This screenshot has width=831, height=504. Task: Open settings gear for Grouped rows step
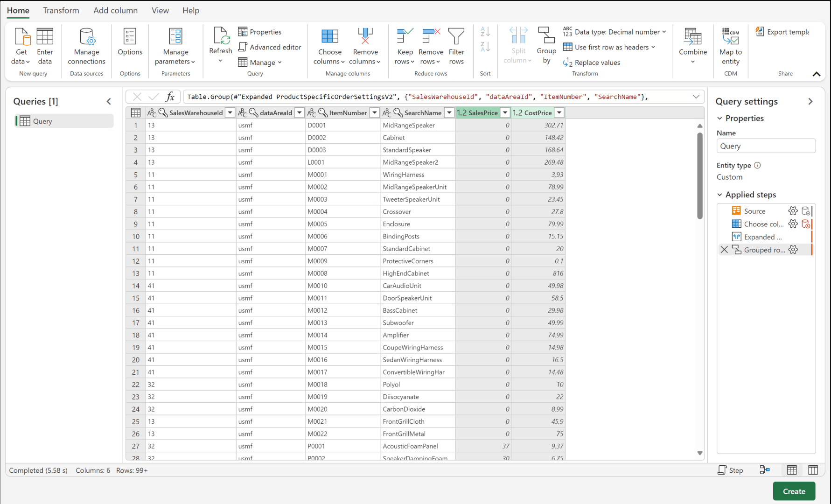[793, 250]
